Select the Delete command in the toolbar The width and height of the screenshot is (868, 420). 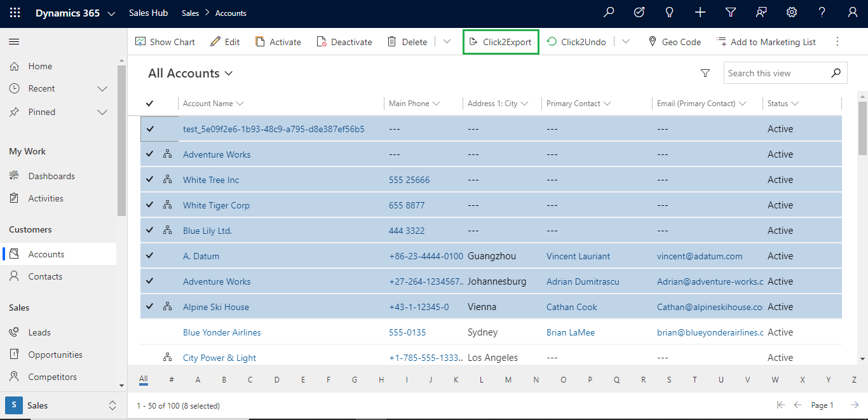[x=407, y=41]
